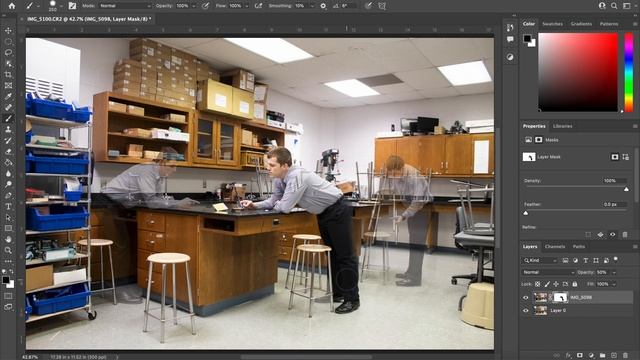Select the Elliptical Marquee tool

pyautogui.click(x=8, y=42)
